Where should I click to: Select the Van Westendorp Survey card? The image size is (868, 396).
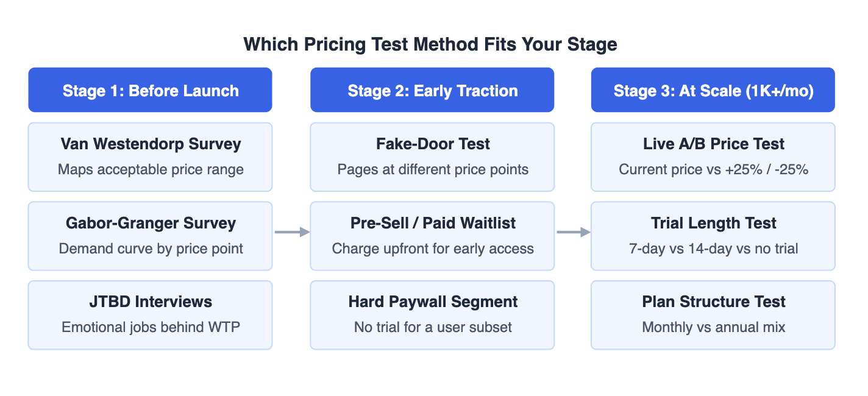pos(150,157)
